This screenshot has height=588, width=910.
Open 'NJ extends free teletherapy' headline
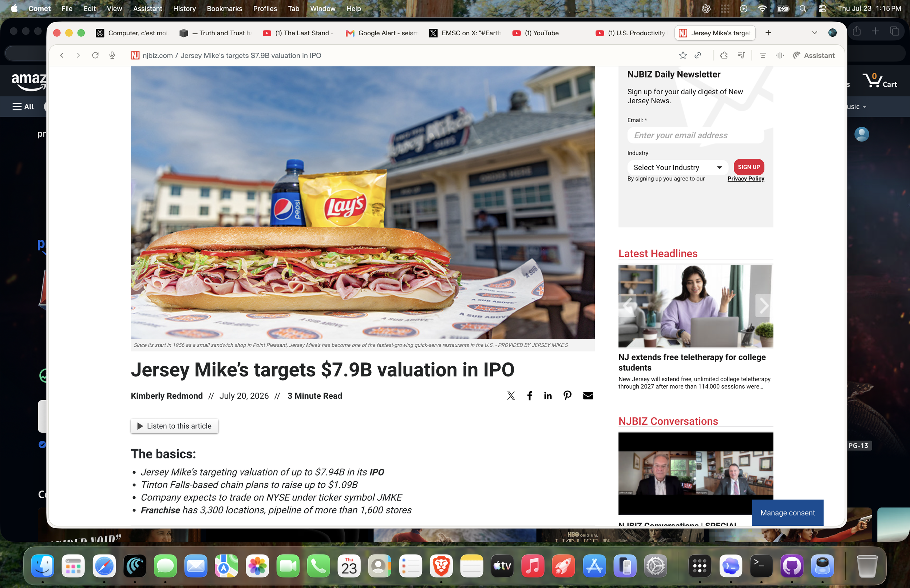coord(692,362)
